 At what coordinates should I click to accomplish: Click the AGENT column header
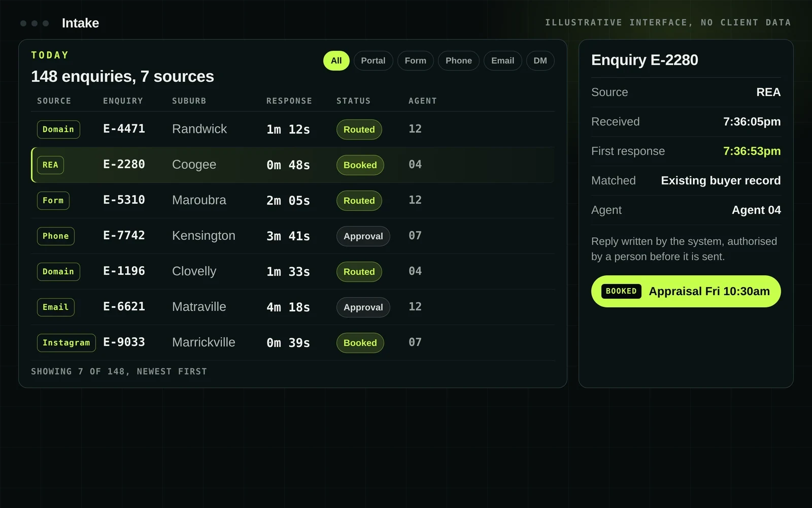pyautogui.click(x=422, y=101)
